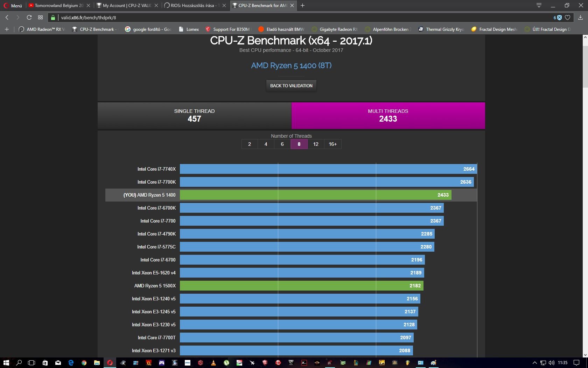Viewport: 588px width, 368px height.
Task: Open the Mail app on the taskbar
Action: coord(58,363)
